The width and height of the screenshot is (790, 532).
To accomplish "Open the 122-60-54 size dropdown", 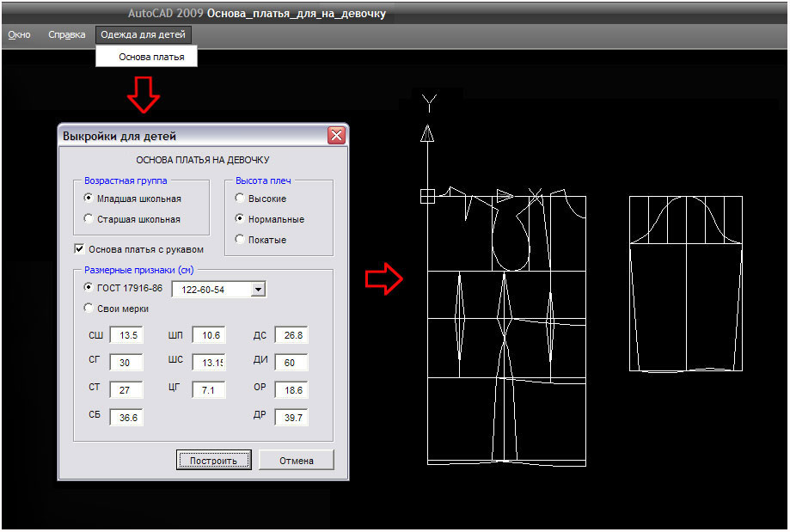I will coord(257,290).
